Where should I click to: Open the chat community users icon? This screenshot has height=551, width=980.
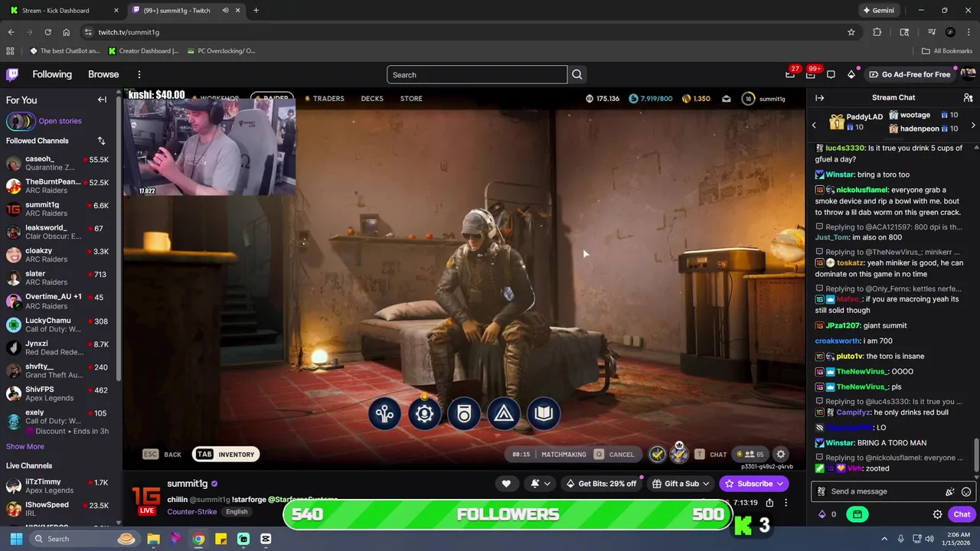(968, 98)
